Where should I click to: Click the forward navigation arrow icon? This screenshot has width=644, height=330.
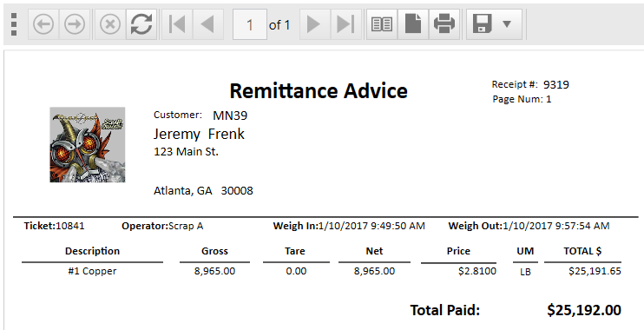pyautogui.click(x=75, y=24)
